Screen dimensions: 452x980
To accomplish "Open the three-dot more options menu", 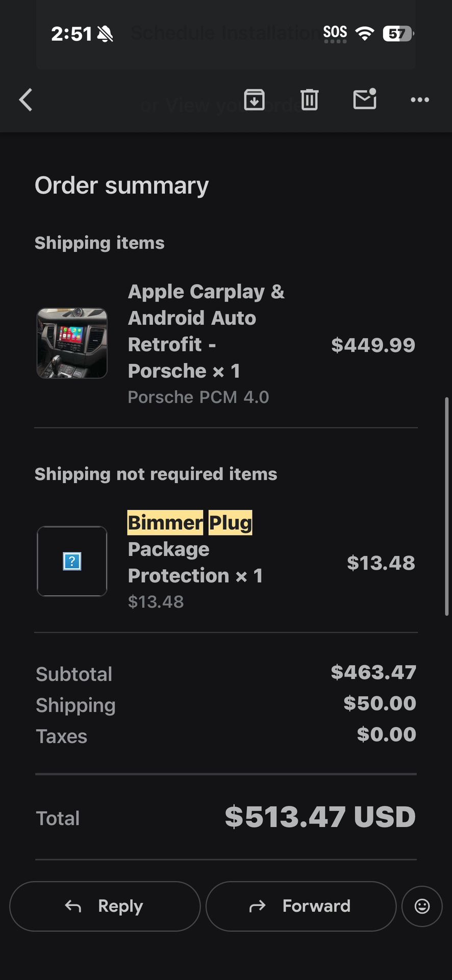I will coord(420,100).
